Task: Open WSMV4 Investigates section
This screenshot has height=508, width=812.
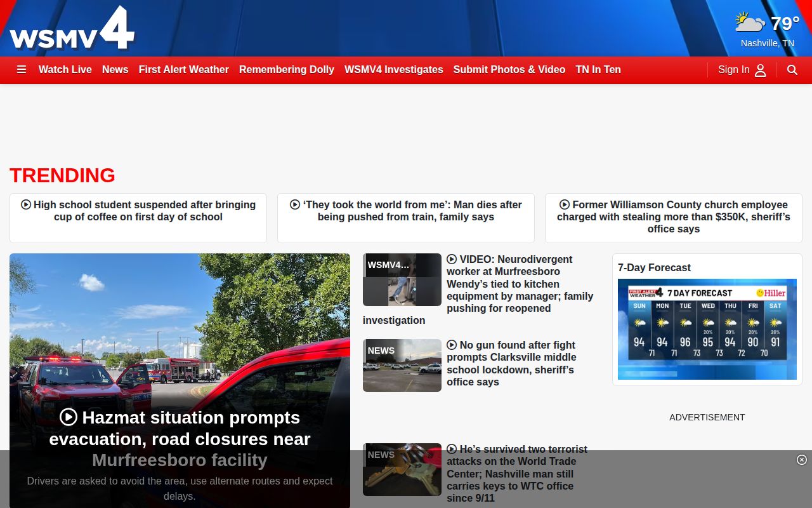Action: coord(394,70)
